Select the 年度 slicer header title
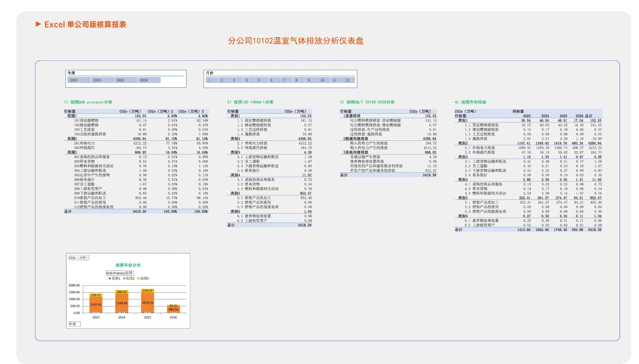Image resolution: width=639 pixels, height=364 pixels. 71,73
